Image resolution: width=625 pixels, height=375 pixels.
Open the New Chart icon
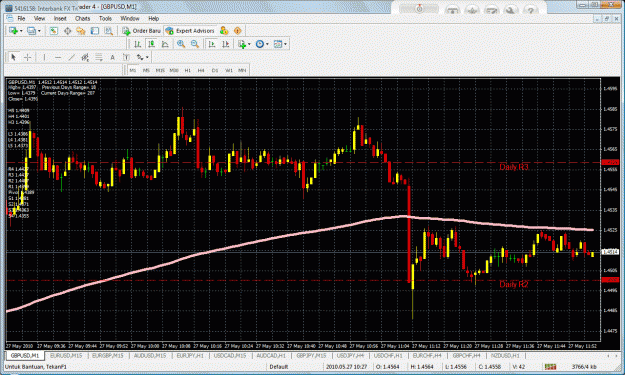[13, 31]
